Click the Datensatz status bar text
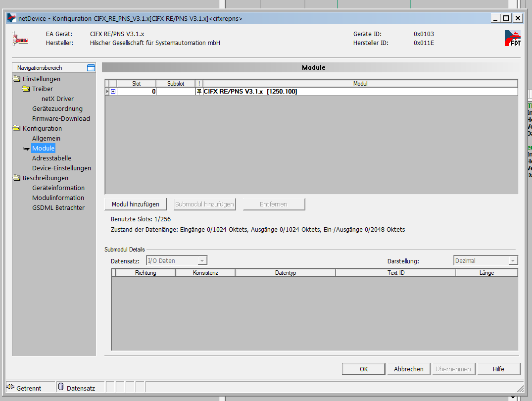This screenshot has width=532, height=401. click(x=81, y=388)
